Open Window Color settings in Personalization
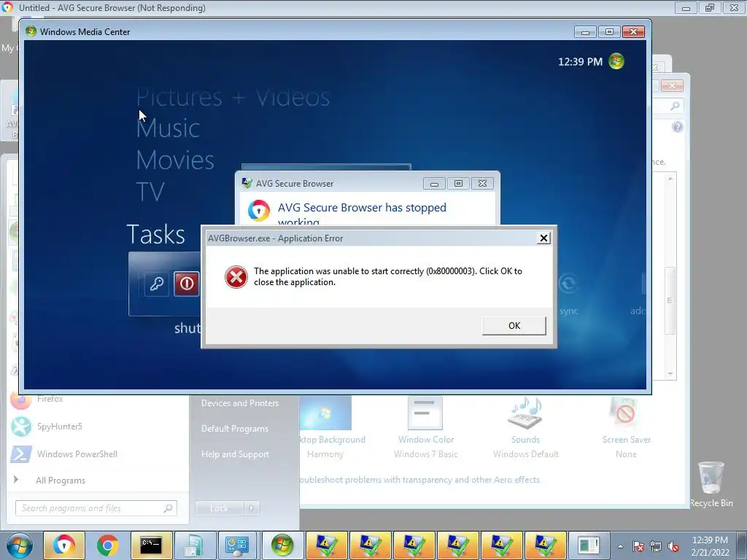The height and width of the screenshot is (560, 747). [x=425, y=427]
